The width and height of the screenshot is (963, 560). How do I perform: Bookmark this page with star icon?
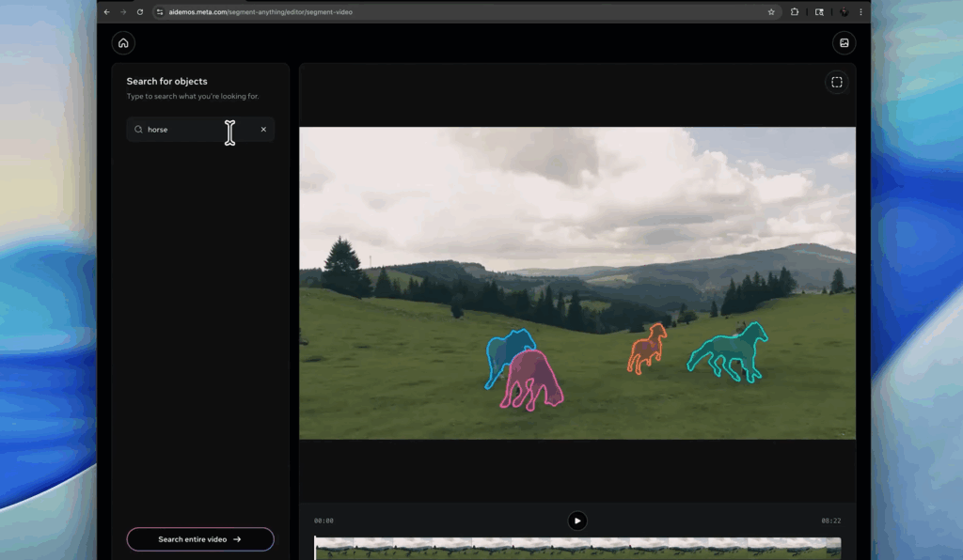coord(771,11)
